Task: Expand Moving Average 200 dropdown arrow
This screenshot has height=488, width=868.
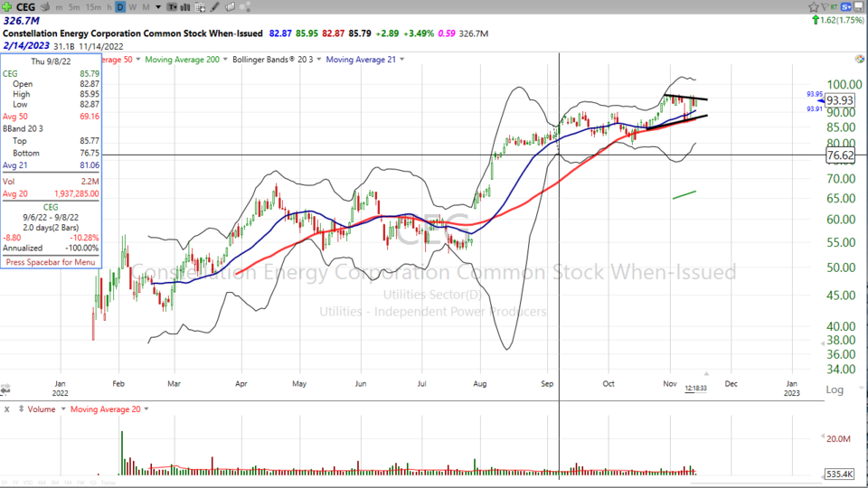Action: click(225, 60)
